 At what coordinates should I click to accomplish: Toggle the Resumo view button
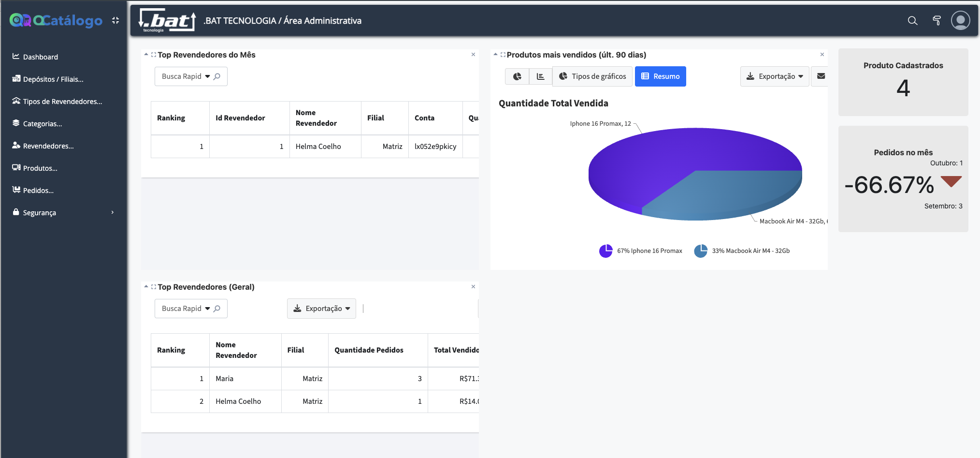pos(660,76)
